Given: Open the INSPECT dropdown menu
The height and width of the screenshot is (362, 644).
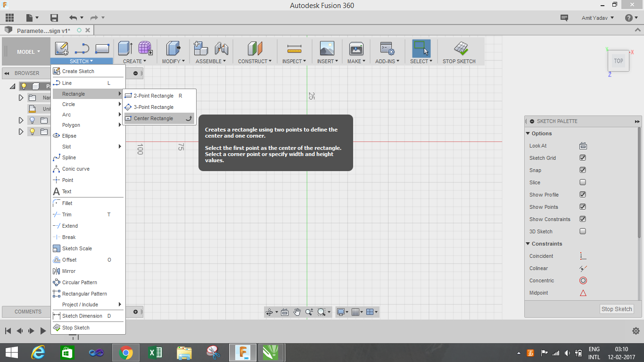Looking at the screenshot, I should [294, 61].
